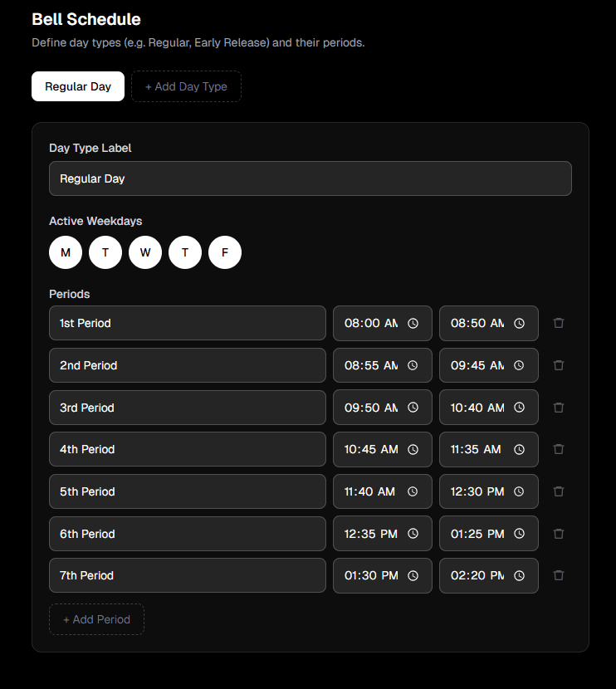Click the trash icon for 5th Period
Screen dimensions: 616x689
tap(558, 491)
